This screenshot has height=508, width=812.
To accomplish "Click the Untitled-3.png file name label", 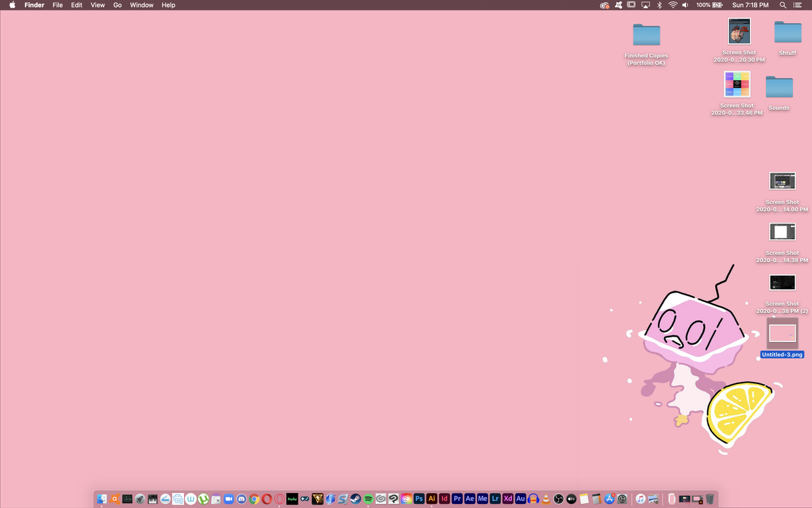I will point(782,354).
